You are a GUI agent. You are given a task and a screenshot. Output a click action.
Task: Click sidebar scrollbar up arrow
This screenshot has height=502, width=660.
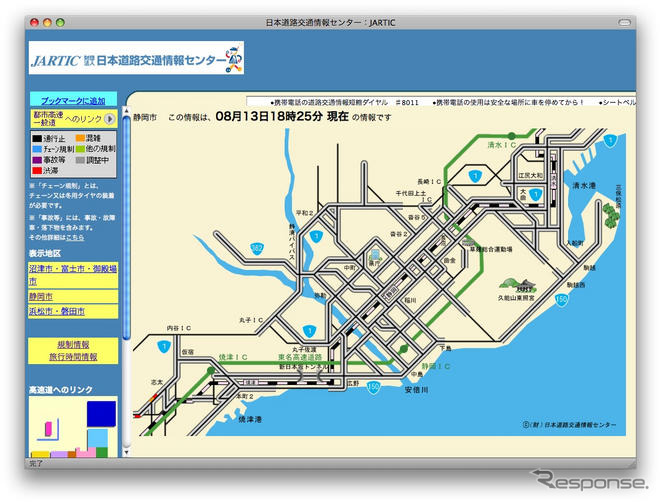click(x=126, y=111)
